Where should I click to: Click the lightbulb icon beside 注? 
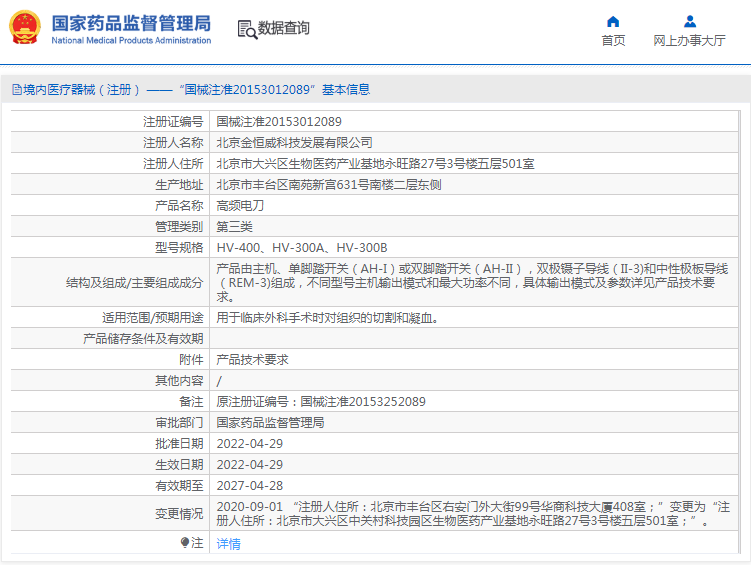(185, 543)
